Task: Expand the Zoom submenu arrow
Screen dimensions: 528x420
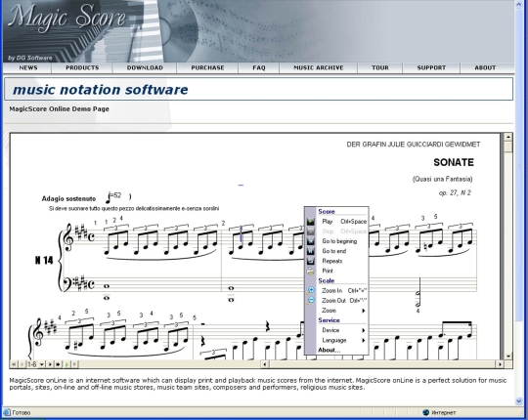Action: [363, 311]
